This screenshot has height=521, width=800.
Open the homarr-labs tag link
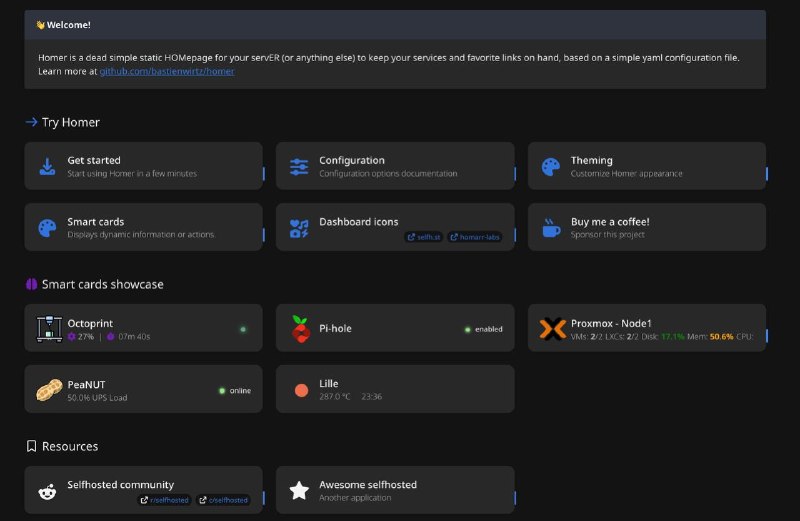(x=474, y=237)
